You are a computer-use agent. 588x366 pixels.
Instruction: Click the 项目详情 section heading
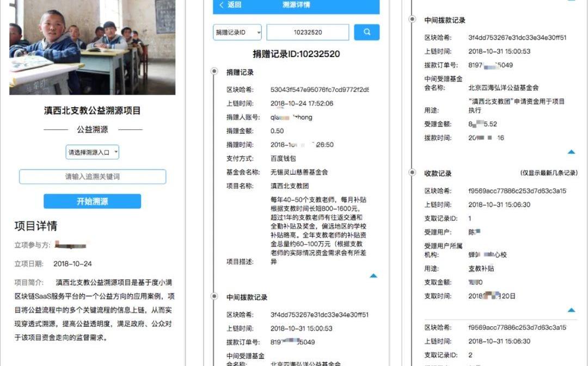(x=36, y=226)
